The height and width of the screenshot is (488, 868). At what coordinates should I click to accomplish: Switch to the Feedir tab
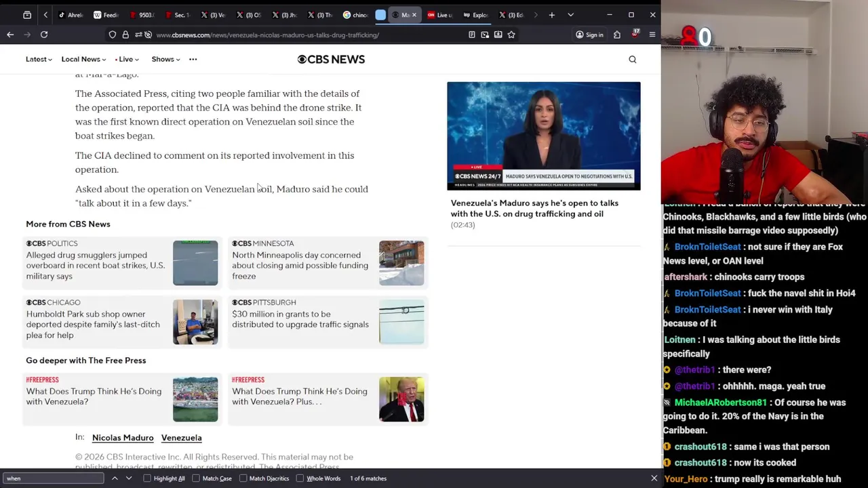106,15
